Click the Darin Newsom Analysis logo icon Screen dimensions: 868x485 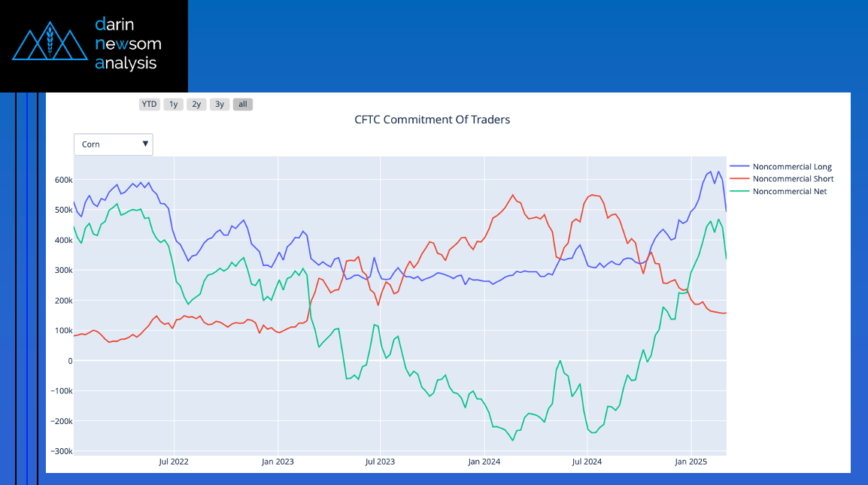click(x=50, y=44)
